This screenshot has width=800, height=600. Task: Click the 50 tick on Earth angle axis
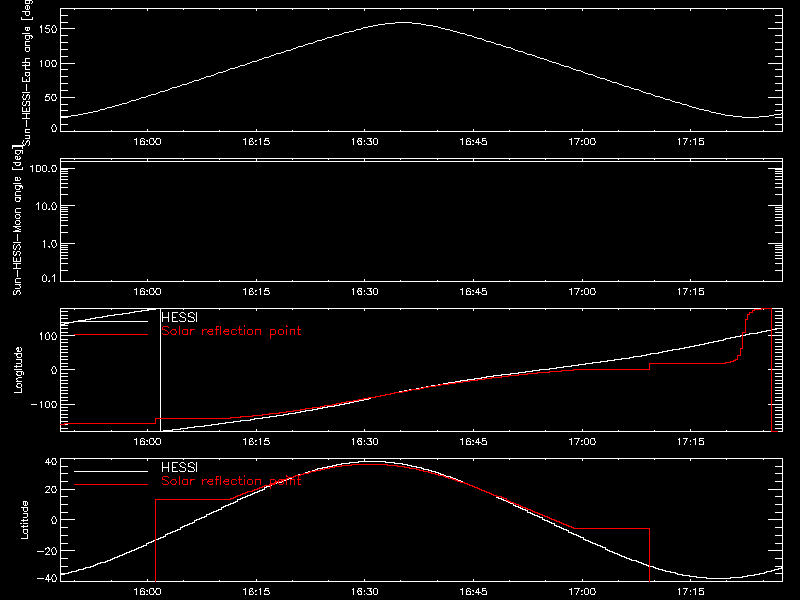(x=51, y=97)
